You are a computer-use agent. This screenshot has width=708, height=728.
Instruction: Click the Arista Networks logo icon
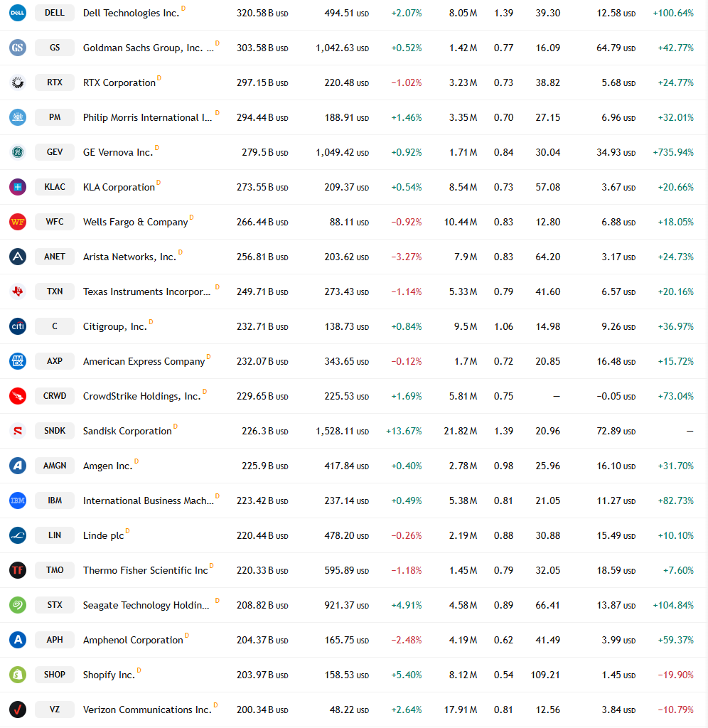click(18, 257)
